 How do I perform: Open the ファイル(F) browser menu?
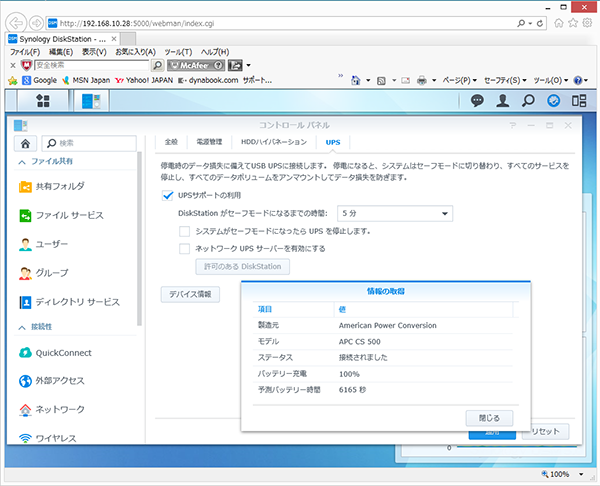point(25,52)
